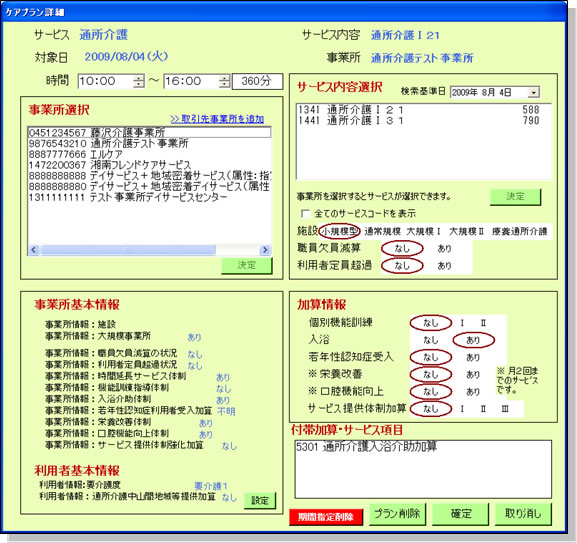
Task: Set 入浴 to なし
Action: point(431,340)
